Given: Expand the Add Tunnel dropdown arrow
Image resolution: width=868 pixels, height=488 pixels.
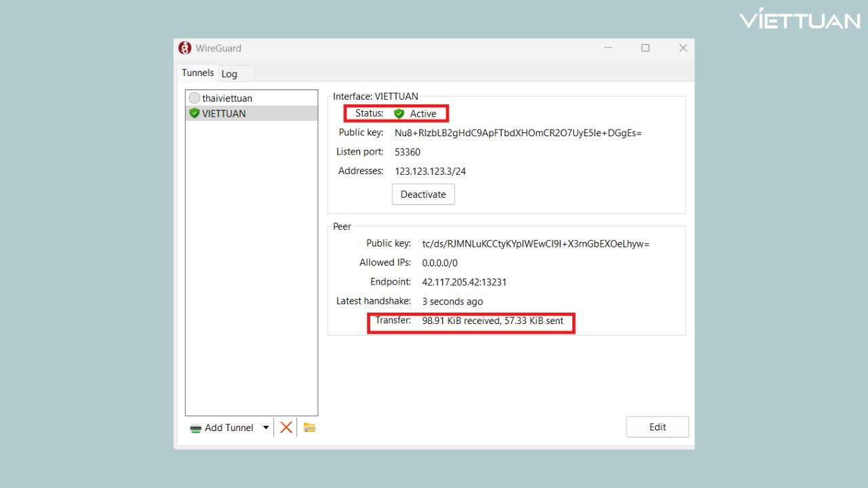Looking at the screenshot, I should pyautogui.click(x=266, y=428).
